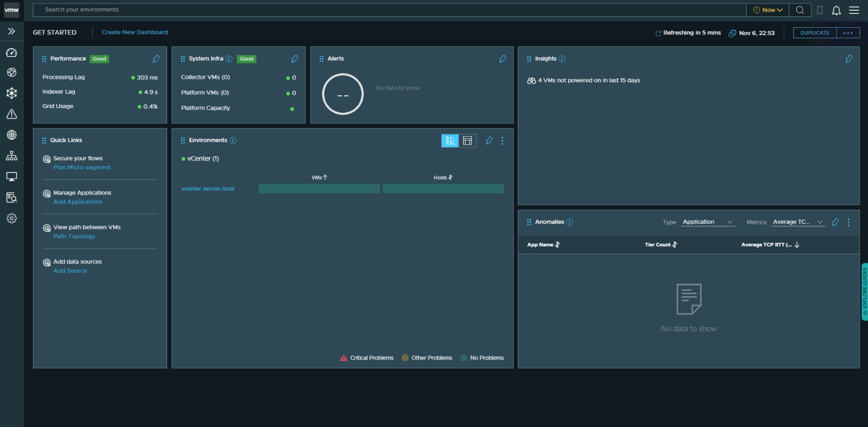Sort Environments by VMs column
The image size is (868, 427).
[319, 177]
